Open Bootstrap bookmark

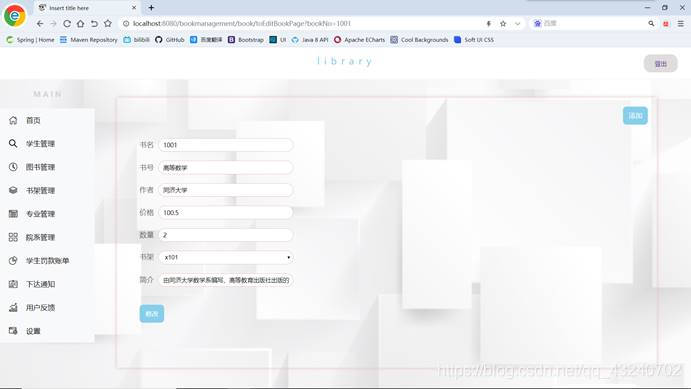[245, 40]
